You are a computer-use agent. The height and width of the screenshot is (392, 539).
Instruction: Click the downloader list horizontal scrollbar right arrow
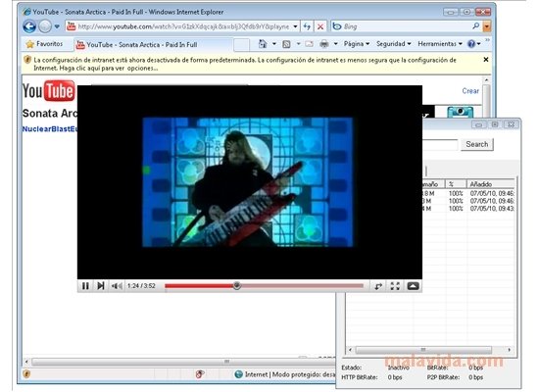(509, 350)
